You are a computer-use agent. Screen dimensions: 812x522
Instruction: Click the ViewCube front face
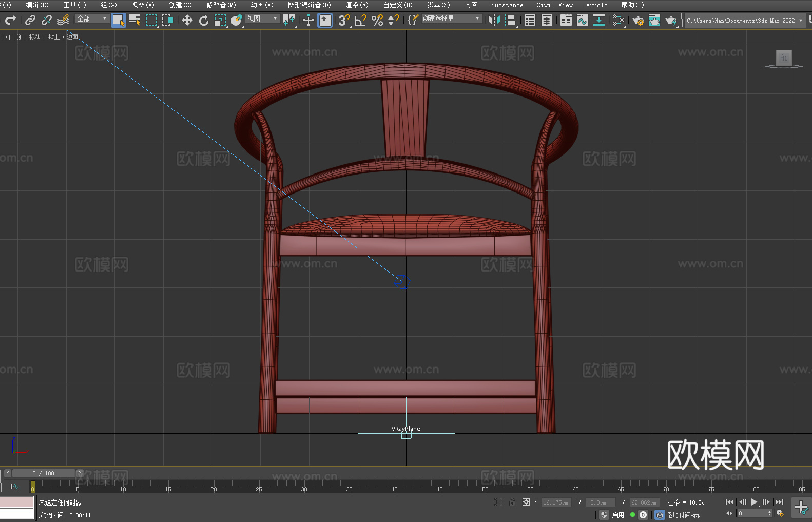point(784,57)
